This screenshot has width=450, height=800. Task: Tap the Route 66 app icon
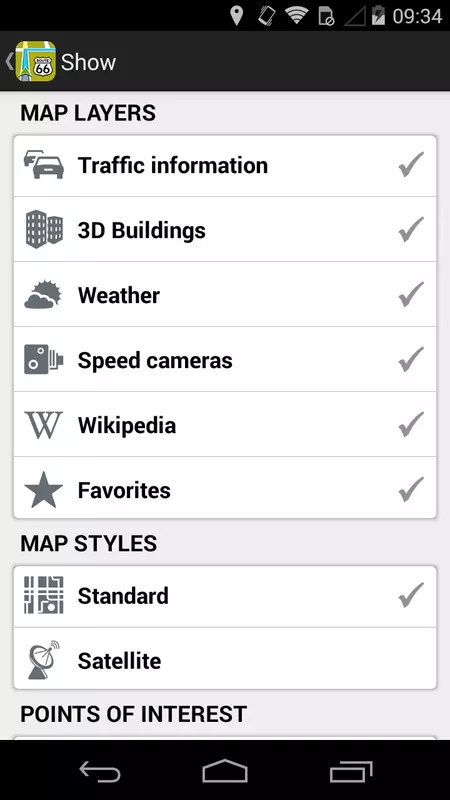coord(35,61)
